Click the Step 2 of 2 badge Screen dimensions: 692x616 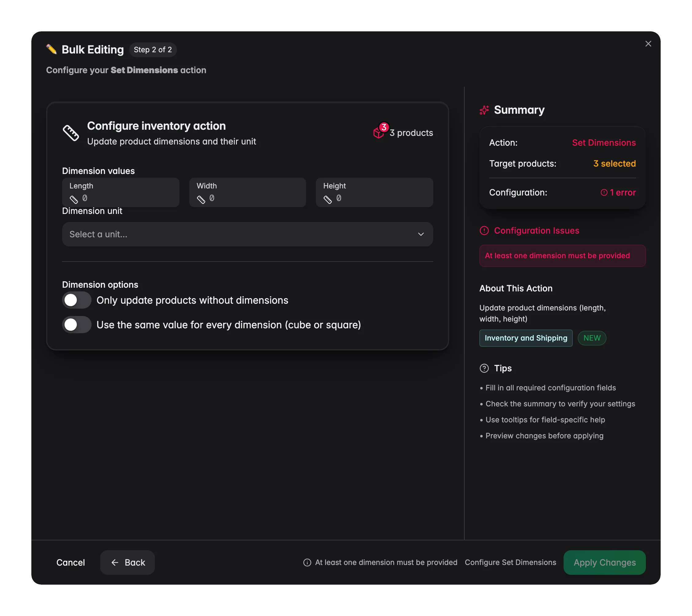pos(153,50)
